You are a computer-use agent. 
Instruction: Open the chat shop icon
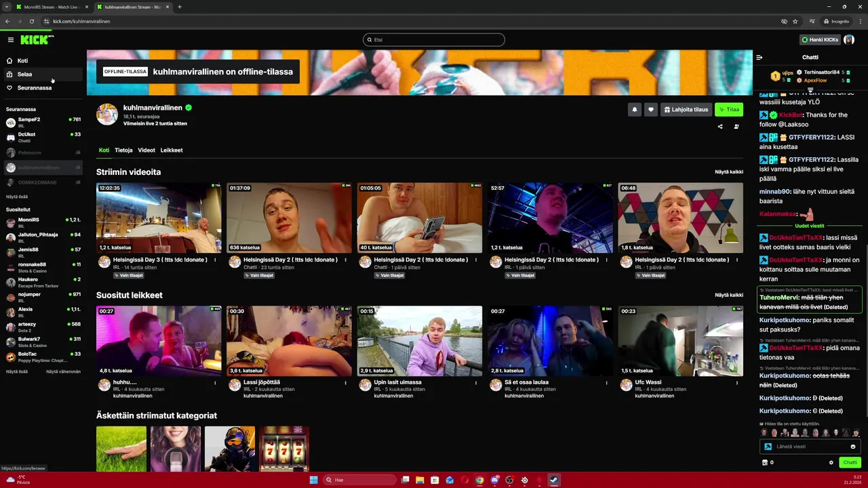coord(765,463)
